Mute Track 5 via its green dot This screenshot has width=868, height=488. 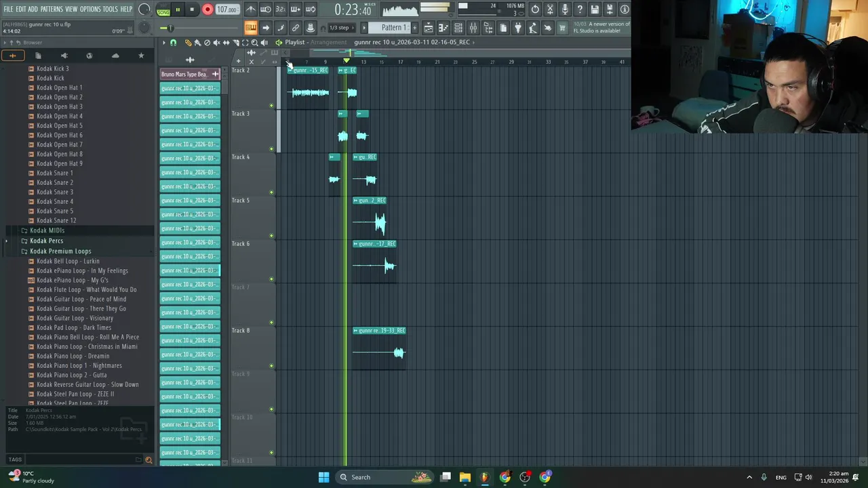[272, 236]
